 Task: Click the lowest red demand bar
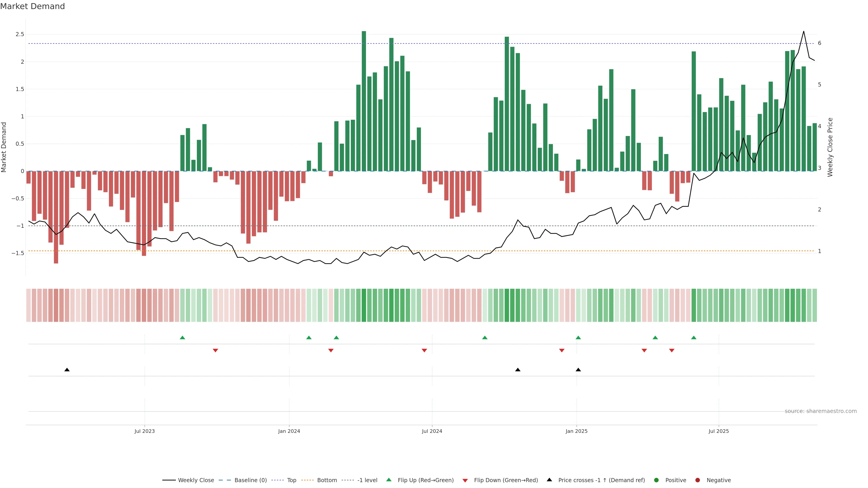56,217
